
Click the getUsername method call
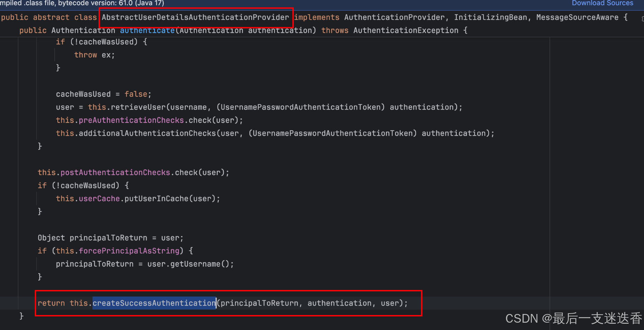coord(195,264)
